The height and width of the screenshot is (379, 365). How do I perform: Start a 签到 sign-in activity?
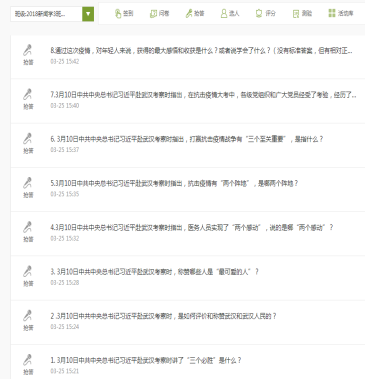coord(124,13)
